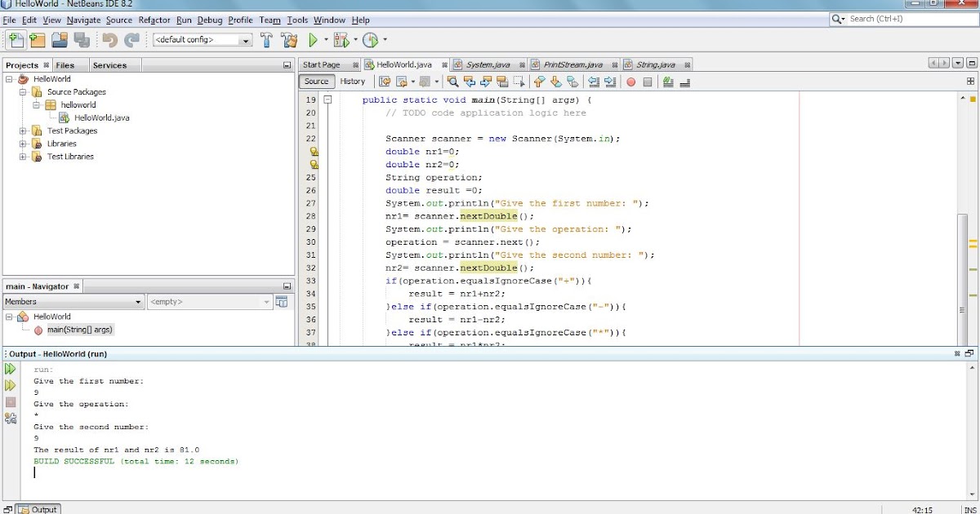This screenshot has height=514, width=980.
Task: Click the Build Project hammer icon
Action: pyautogui.click(x=266, y=39)
